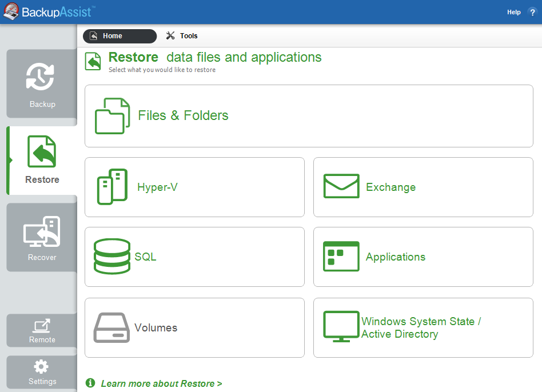The height and width of the screenshot is (392, 542).
Task: Switch to the Home tab
Action: [119, 36]
